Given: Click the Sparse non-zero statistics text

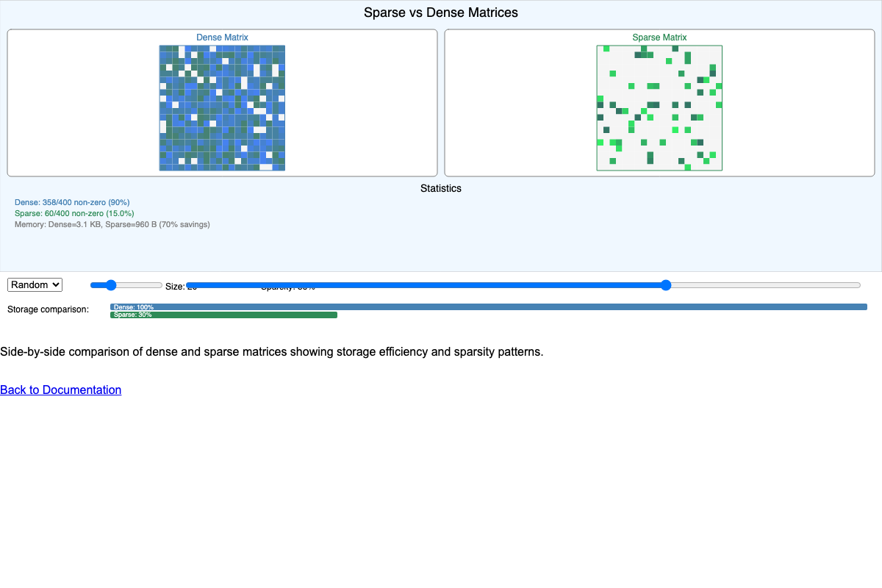Looking at the screenshot, I should tap(73, 213).
